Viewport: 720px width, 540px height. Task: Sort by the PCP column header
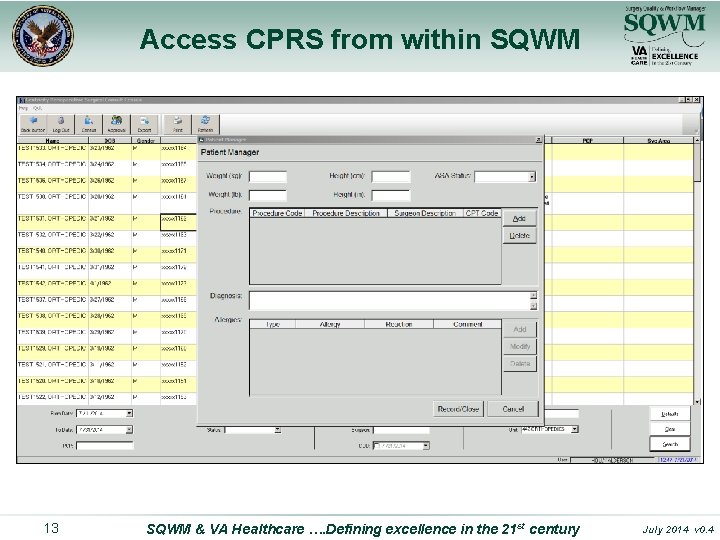pyautogui.click(x=587, y=141)
